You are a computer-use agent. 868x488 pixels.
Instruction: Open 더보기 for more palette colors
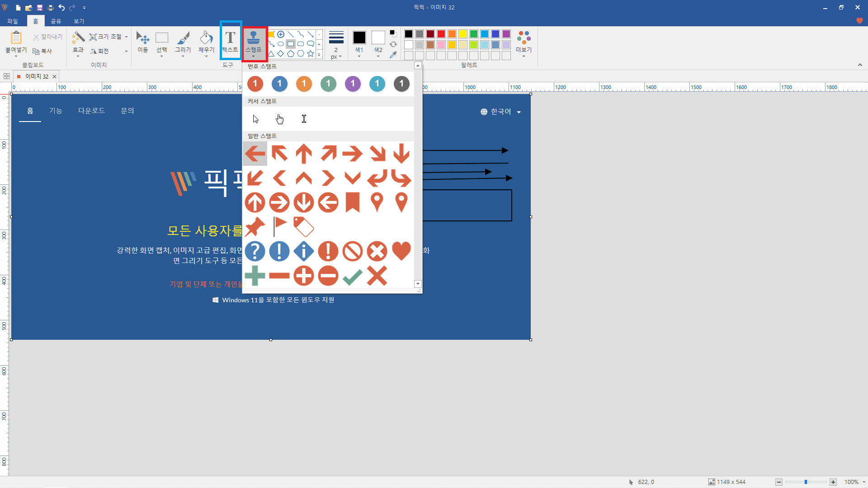[524, 43]
